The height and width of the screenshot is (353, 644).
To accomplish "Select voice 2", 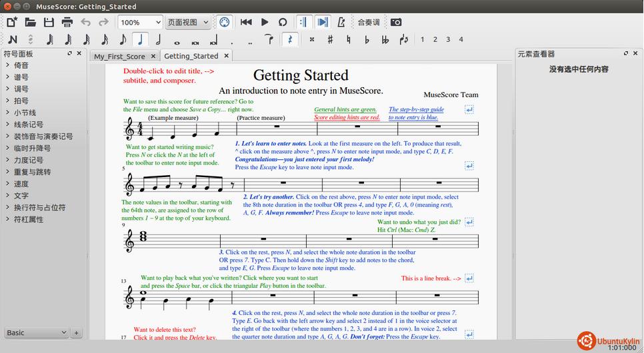I will point(435,39).
